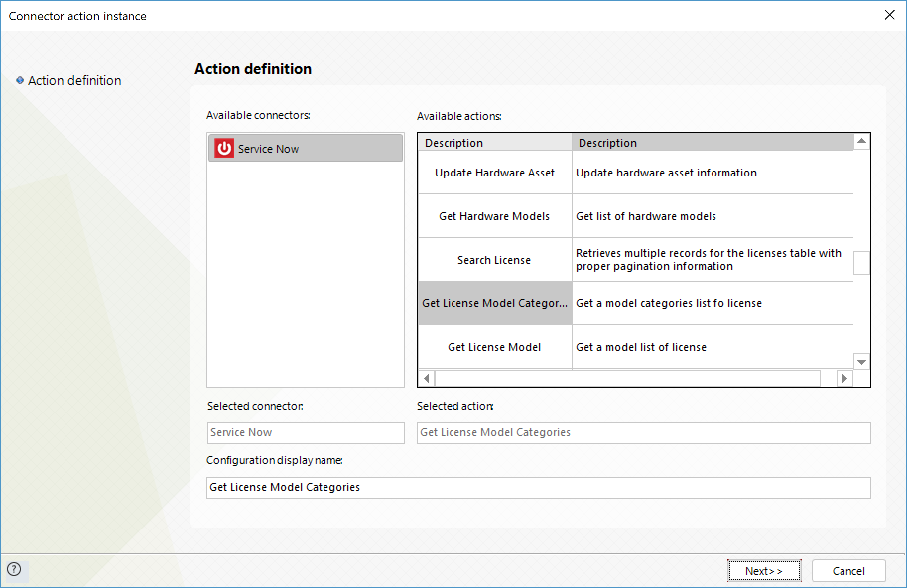Image resolution: width=907 pixels, height=588 pixels.
Task: Close the Connector action instance dialog
Action: coord(889,15)
